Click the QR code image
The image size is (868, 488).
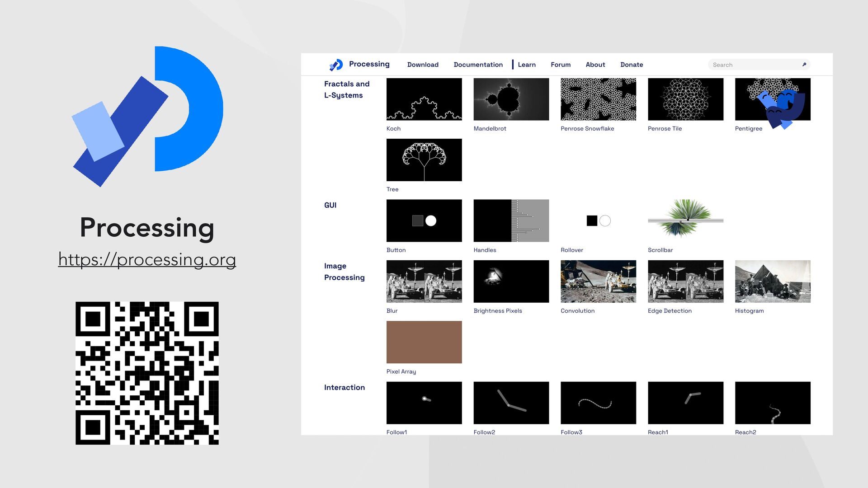pyautogui.click(x=147, y=373)
